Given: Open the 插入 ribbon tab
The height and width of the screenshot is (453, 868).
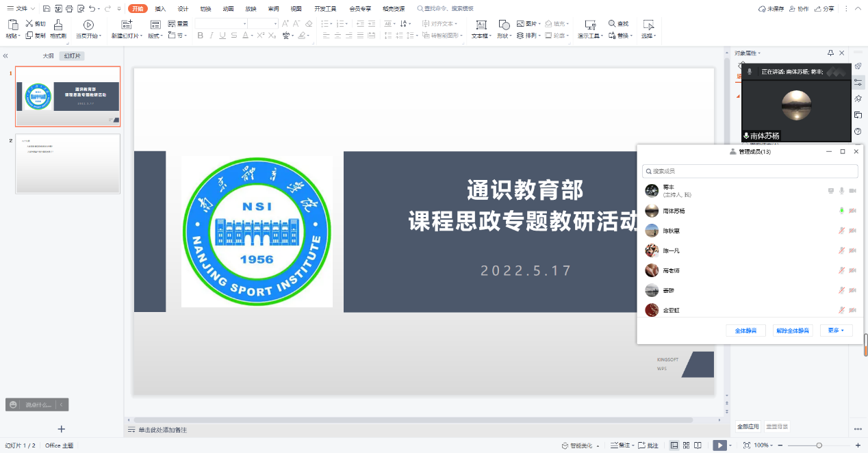Looking at the screenshot, I should click(160, 9).
